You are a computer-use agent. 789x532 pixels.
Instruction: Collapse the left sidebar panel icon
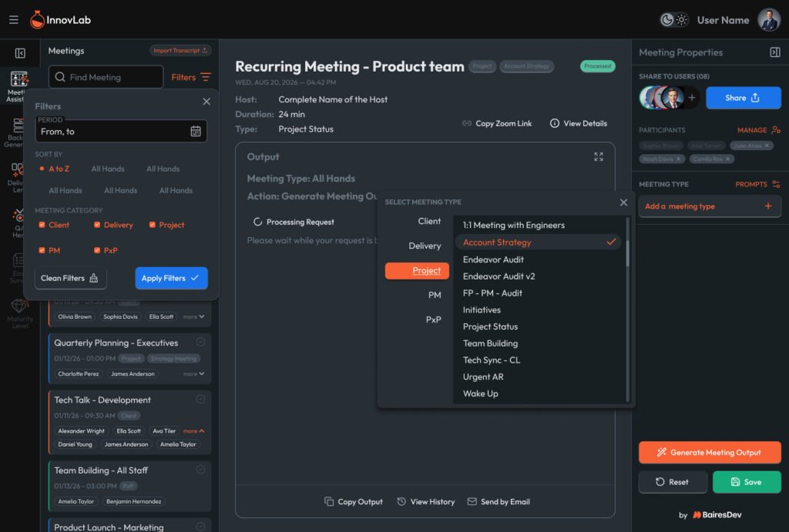[20, 53]
